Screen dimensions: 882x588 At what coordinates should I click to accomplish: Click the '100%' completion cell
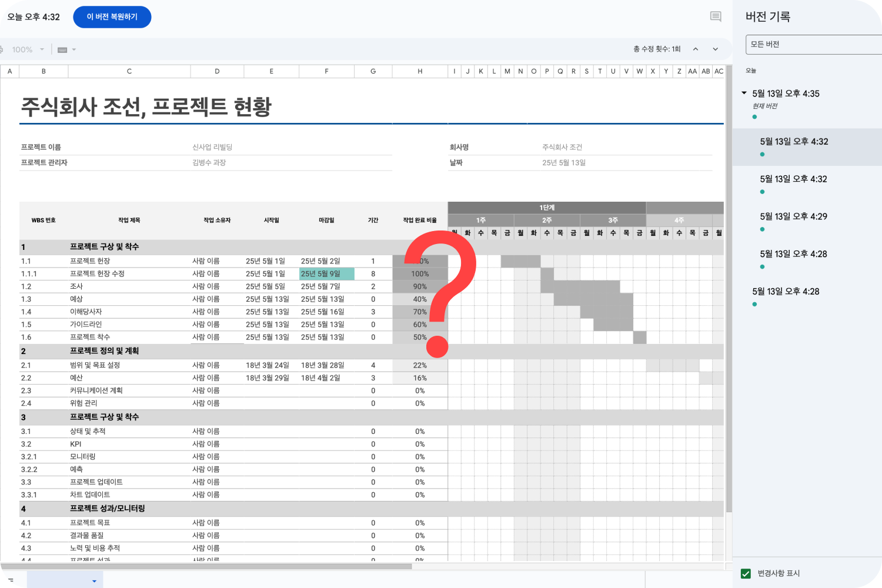420,274
